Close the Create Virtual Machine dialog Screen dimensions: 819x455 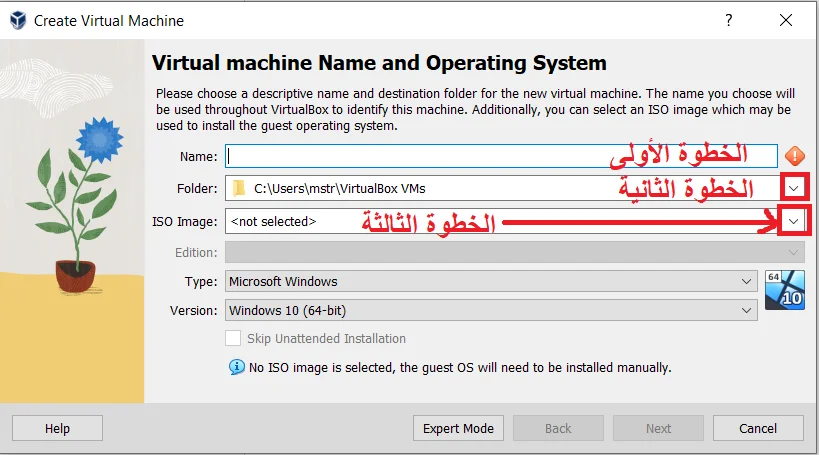(x=786, y=20)
